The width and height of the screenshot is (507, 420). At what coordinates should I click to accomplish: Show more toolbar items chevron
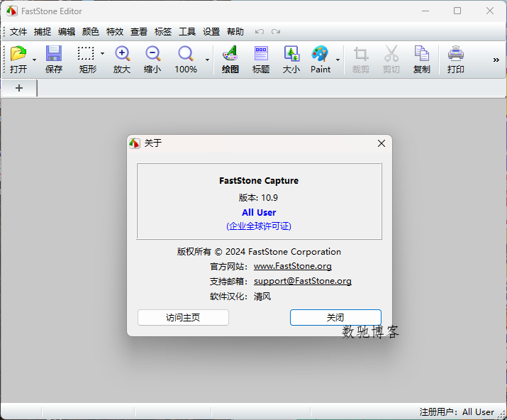(496, 60)
